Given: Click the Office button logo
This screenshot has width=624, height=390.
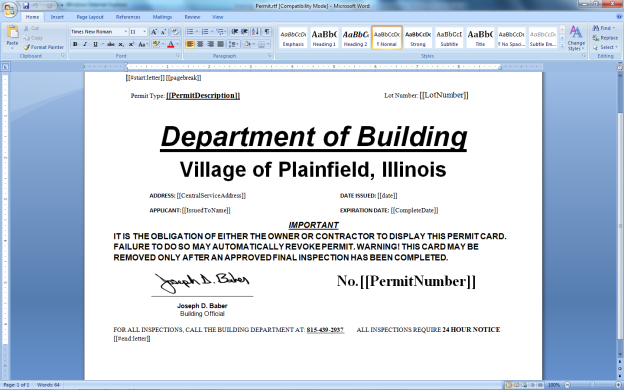Looking at the screenshot, I should [x=10, y=10].
